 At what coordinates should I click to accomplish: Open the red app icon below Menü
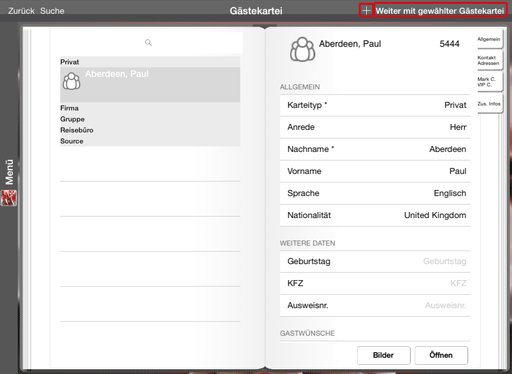click(9, 198)
